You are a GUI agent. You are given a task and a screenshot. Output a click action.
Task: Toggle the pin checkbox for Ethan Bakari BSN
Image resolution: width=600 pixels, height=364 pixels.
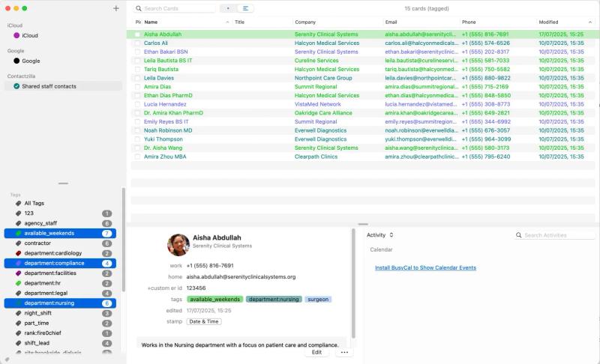click(x=137, y=52)
